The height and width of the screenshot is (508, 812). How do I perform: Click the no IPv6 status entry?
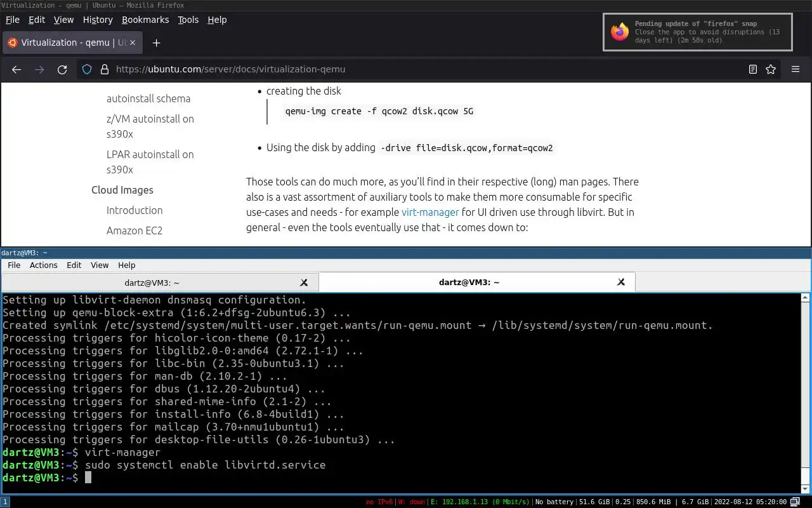380,502
